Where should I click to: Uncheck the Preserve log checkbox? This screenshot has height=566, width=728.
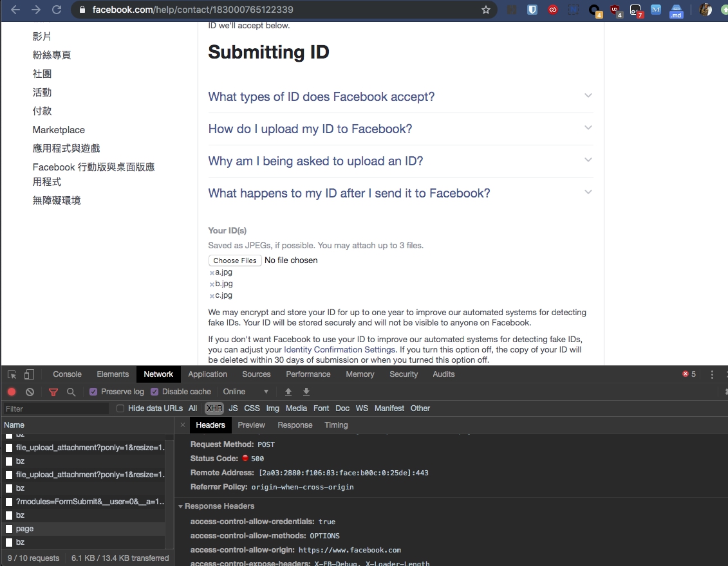tap(93, 392)
